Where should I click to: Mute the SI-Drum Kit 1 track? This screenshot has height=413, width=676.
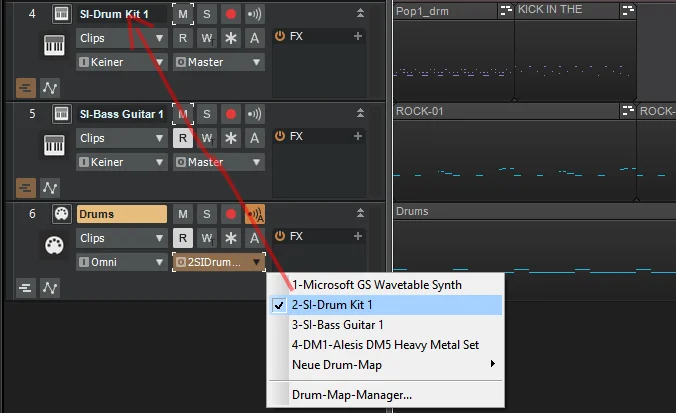pyautogui.click(x=183, y=14)
